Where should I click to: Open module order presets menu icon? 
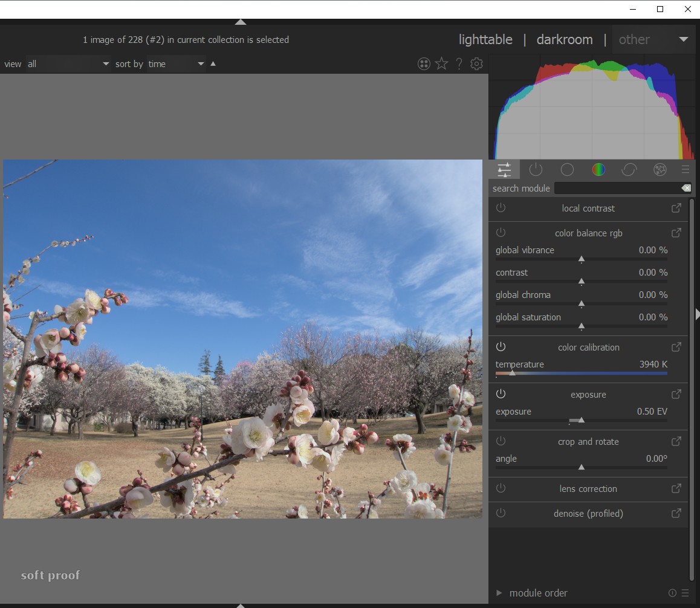(x=685, y=593)
